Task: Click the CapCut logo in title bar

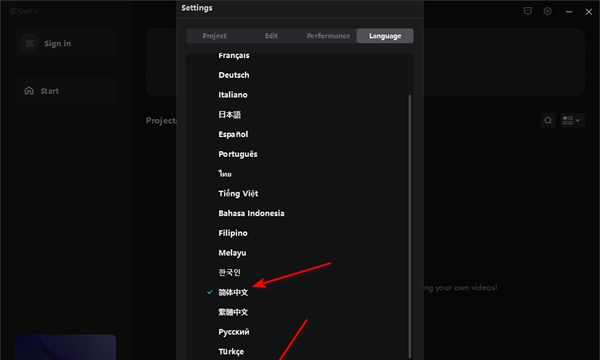Action: click(24, 11)
